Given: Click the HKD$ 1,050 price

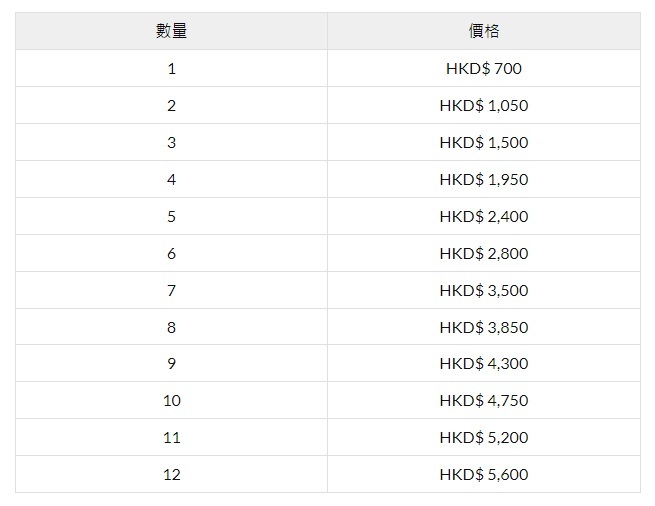Looking at the screenshot, I should point(483,106).
